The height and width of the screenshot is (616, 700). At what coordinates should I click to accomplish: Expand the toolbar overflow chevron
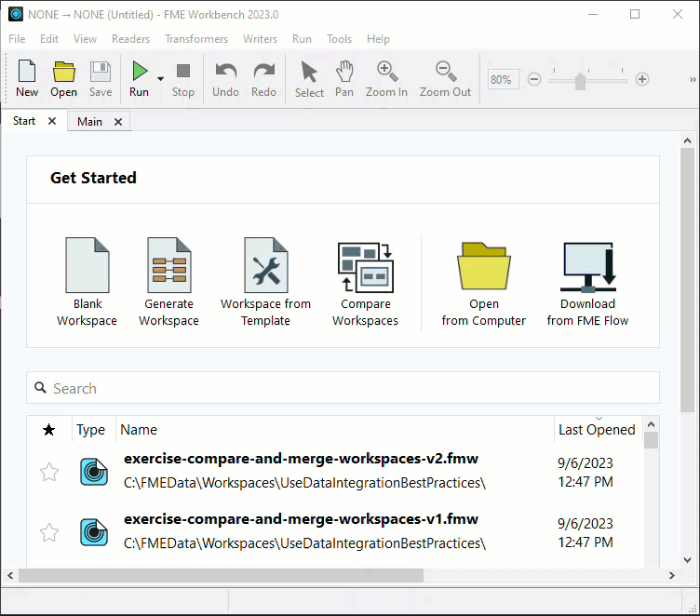pos(693,79)
